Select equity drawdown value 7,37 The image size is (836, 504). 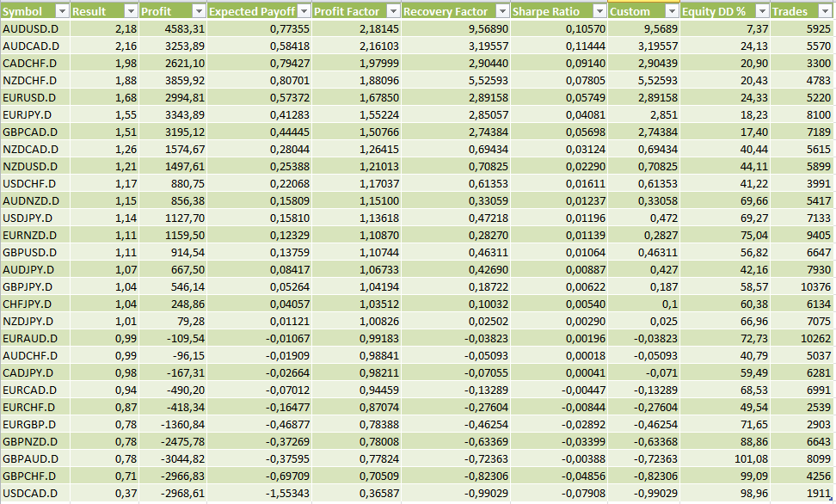click(725, 28)
